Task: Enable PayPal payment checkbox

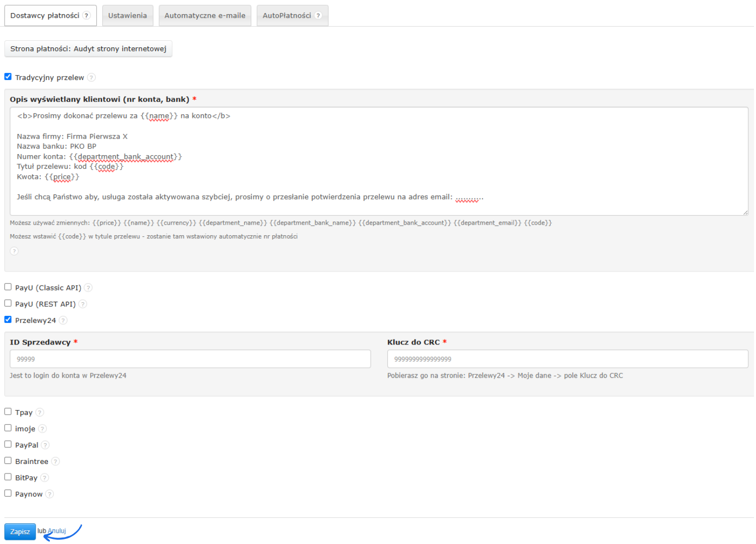Action: [x=8, y=444]
